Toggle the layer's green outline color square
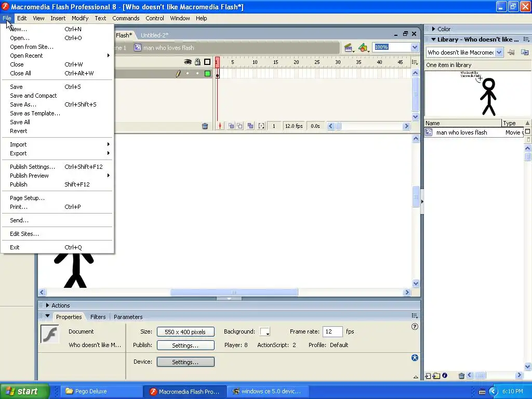Image resolution: width=532 pixels, height=399 pixels. click(207, 73)
